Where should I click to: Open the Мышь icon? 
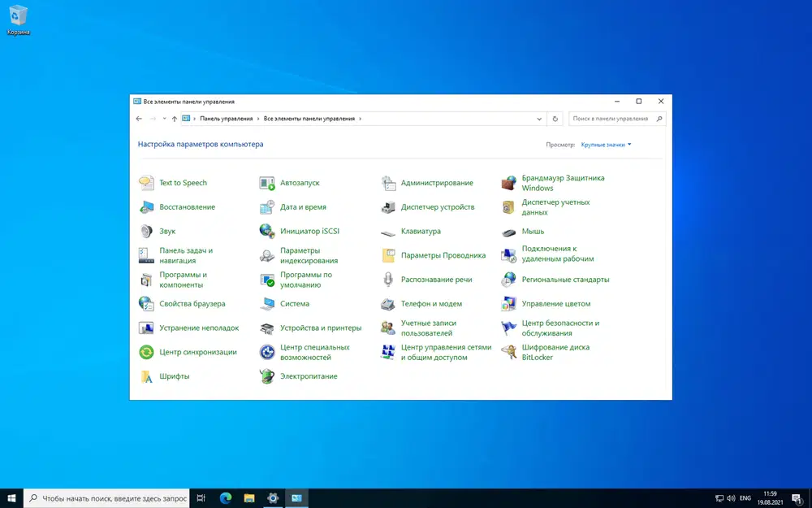click(508, 231)
